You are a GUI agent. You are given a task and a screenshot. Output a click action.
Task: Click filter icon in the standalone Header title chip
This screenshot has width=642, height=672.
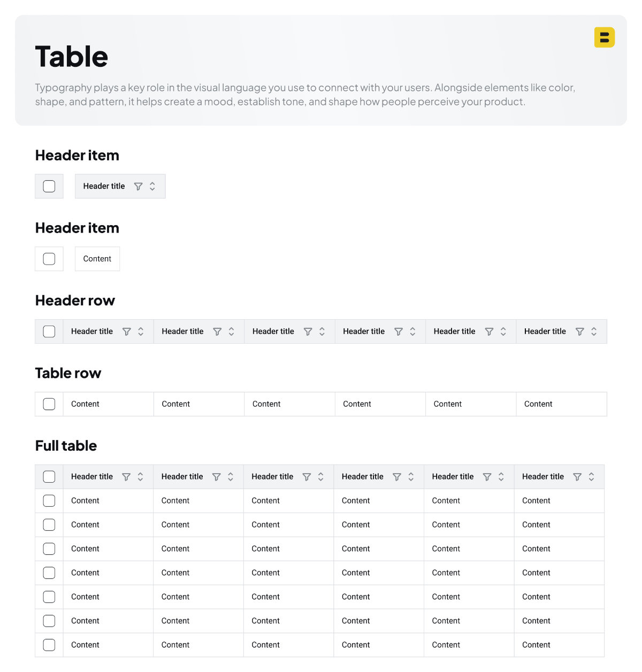tap(138, 187)
